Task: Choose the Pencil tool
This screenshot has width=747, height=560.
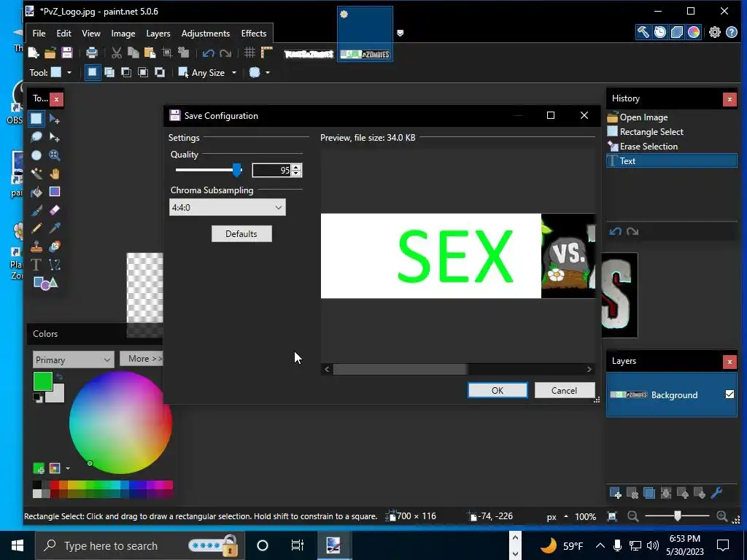Action: (36, 228)
